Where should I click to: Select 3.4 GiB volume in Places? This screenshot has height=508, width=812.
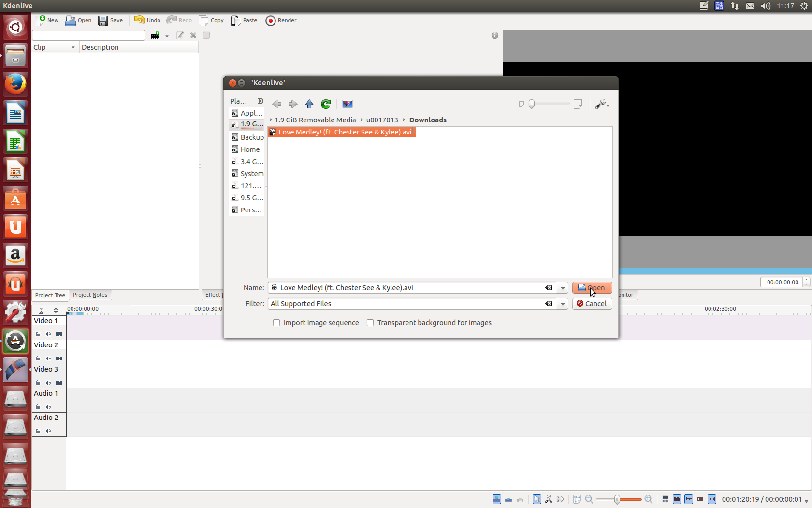click(x=246, y=162)
